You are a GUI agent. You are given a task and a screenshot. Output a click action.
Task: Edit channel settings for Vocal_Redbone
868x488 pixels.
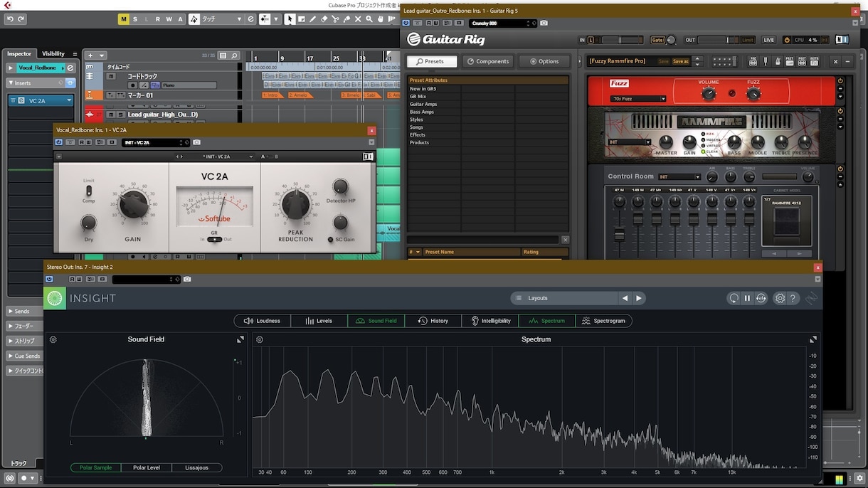[70, 68]
